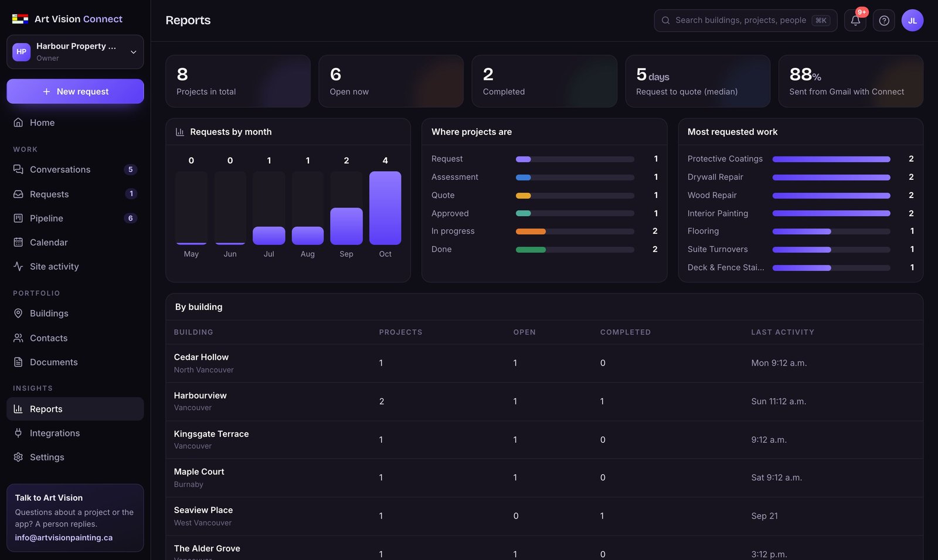This screenshot has height=560, width=938.
Task: Click the Open now stat card
Action: [391, 81]
